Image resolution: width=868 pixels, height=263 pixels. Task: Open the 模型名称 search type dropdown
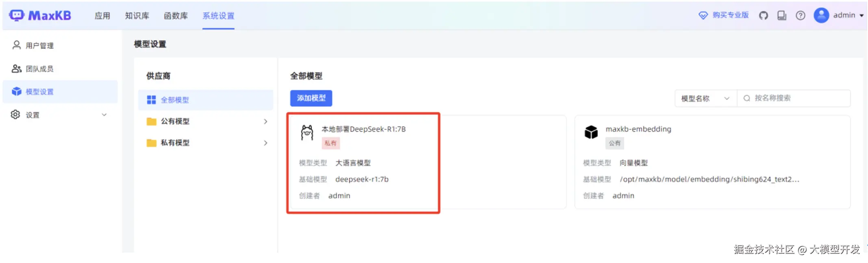coord(706,98)
